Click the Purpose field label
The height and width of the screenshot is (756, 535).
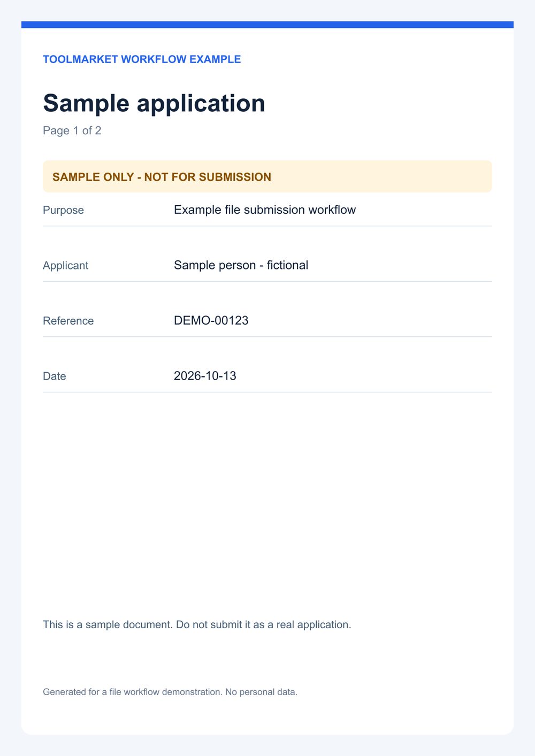(x=63, y=210)
